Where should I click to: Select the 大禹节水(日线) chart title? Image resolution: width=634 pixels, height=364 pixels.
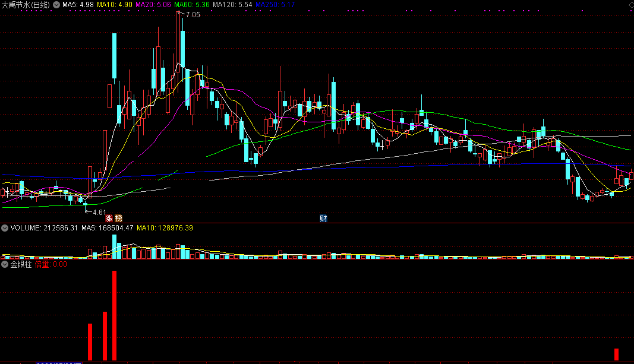point(26,5)
